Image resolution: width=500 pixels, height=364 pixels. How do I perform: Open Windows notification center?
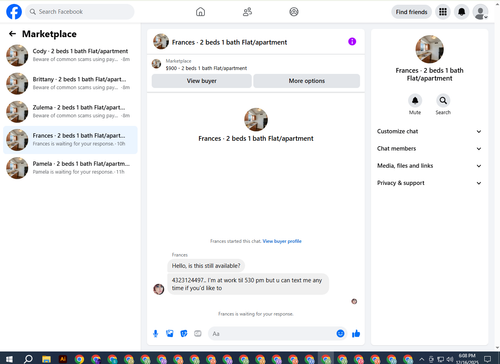click(x=487, y=359)
